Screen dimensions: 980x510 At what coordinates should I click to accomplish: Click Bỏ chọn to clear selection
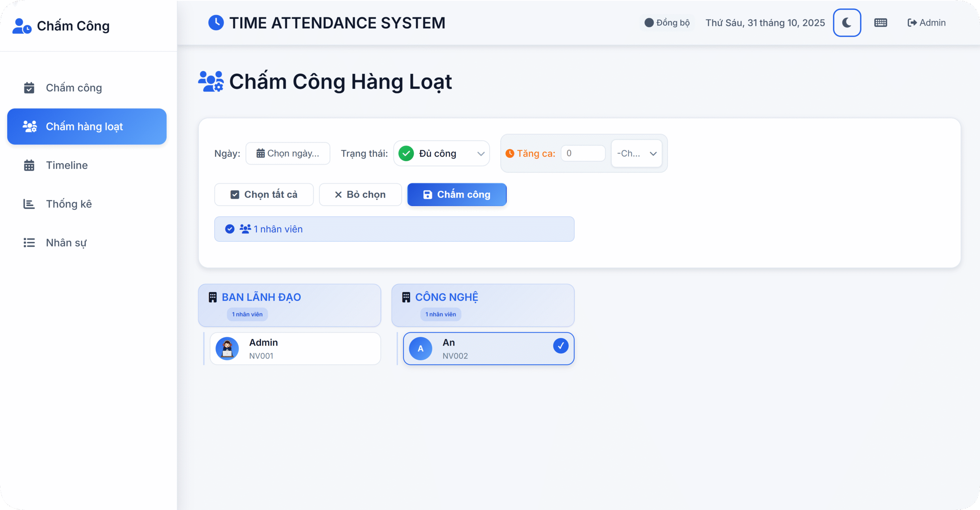point(360,195)
